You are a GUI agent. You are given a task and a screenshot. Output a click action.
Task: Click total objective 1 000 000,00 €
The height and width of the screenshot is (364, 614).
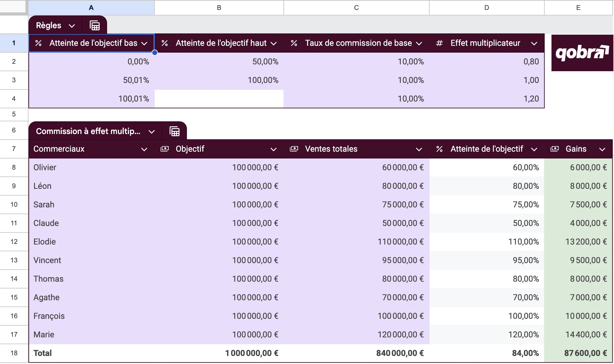(x=219, y=353)
